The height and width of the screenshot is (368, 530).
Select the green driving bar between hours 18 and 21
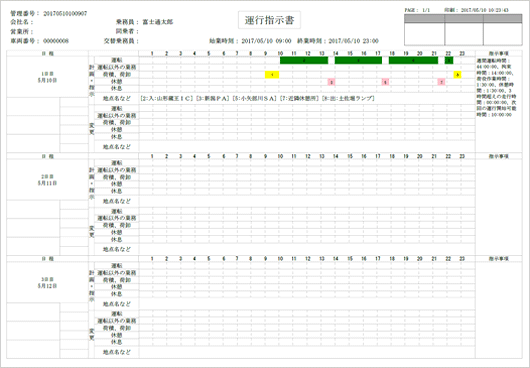(x=413, y=60)
